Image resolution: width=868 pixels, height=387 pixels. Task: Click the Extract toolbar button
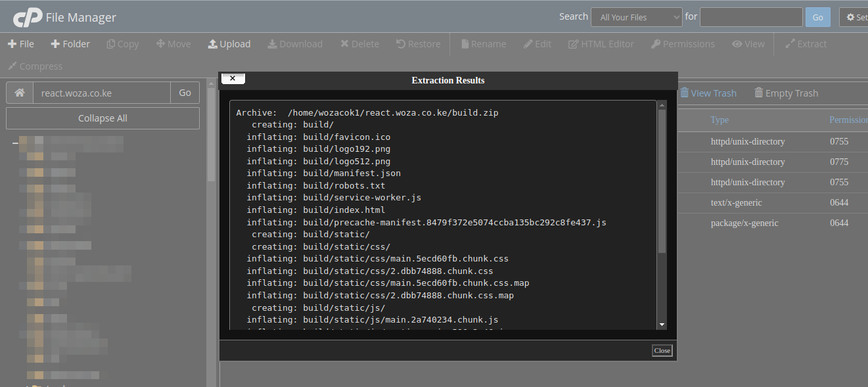tap(806, 44)
